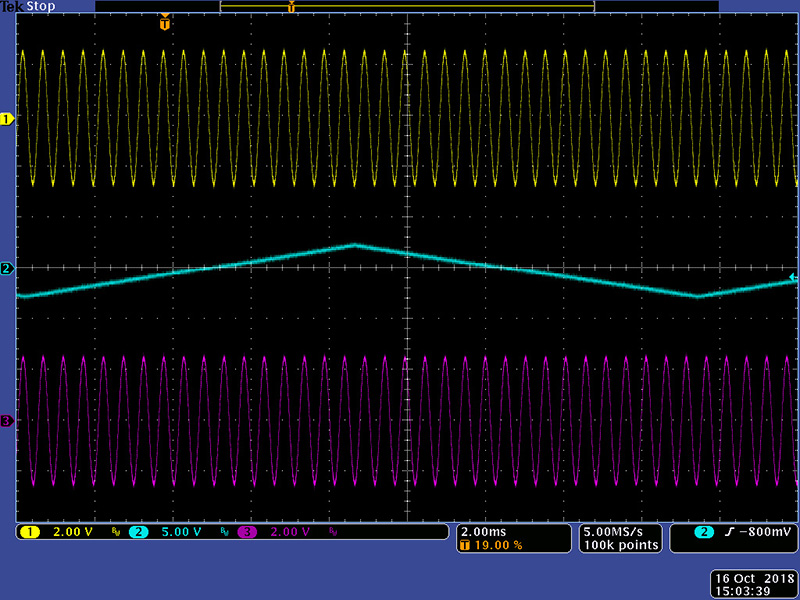Click the orange trigger position T marker
Screen dimensions: 800x600
tap(165, 22)
